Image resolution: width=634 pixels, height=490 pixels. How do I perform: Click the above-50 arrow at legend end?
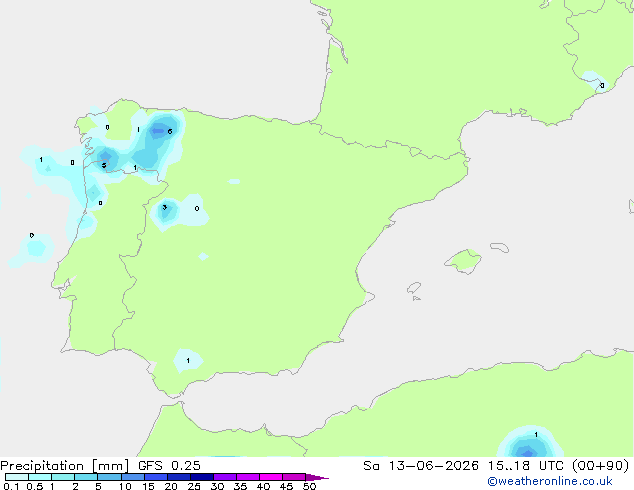[317, 477]
